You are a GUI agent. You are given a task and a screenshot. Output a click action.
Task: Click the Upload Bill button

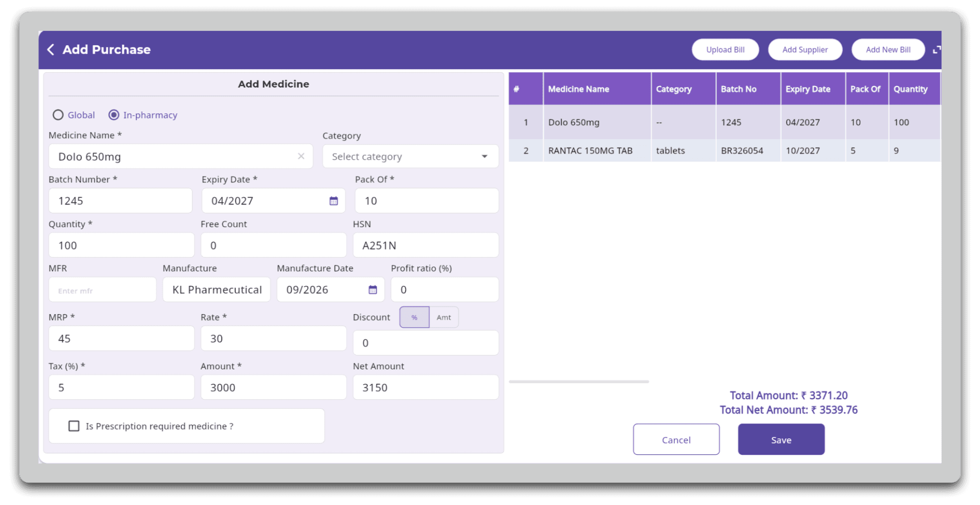[x=725, y=50]
